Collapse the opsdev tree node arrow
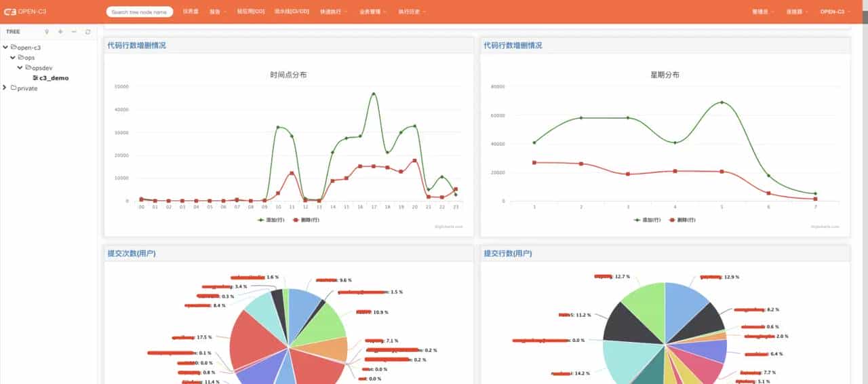Screen dimensions: 868x384 (x=20, y=68)
